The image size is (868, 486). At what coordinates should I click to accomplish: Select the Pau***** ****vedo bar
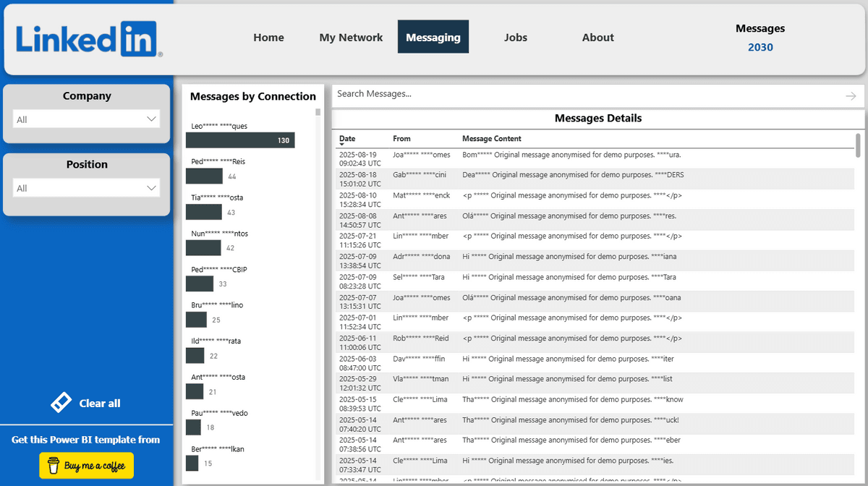tap(193, 427)
